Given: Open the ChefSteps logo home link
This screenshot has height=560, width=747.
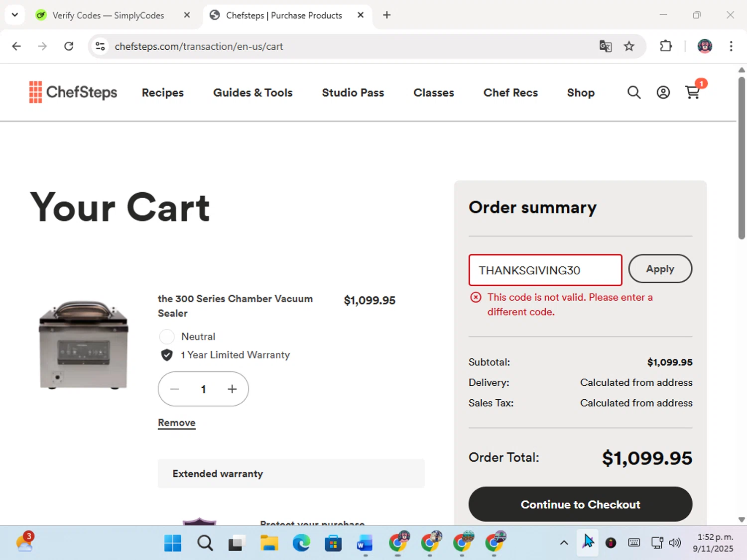Looking at the screenshot, I should pyautogui.click(x=73, y=92).
